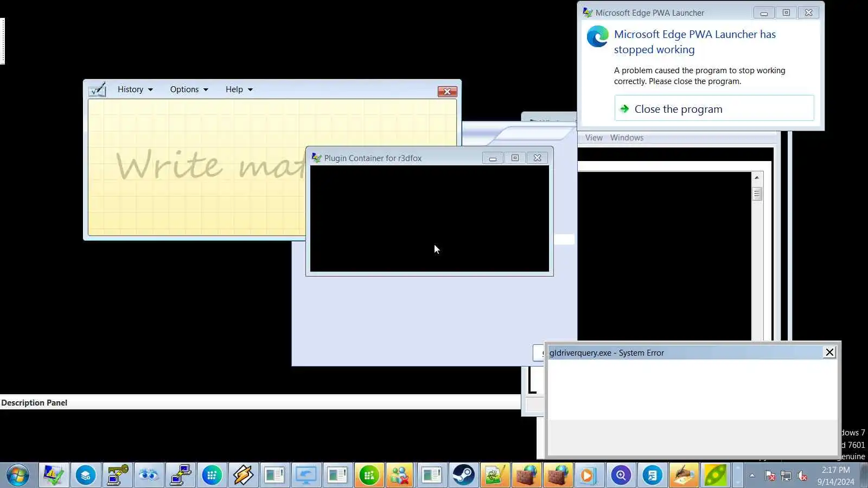Close the Plugin Container for r3dfox window
868x488 pixels.
point(537,158)
